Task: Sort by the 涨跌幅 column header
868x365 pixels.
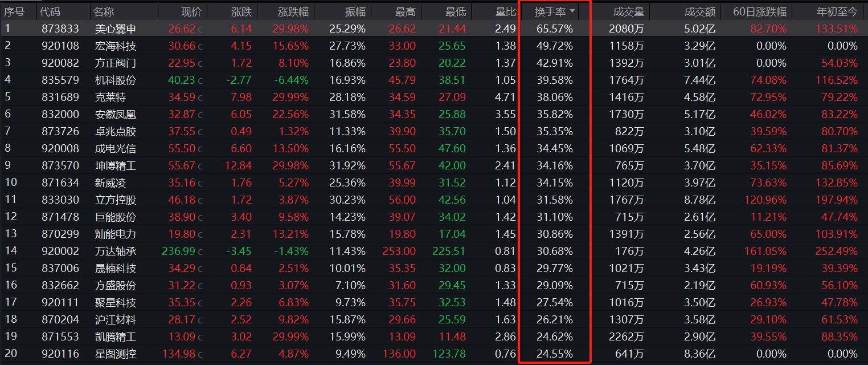Action: 293,11
